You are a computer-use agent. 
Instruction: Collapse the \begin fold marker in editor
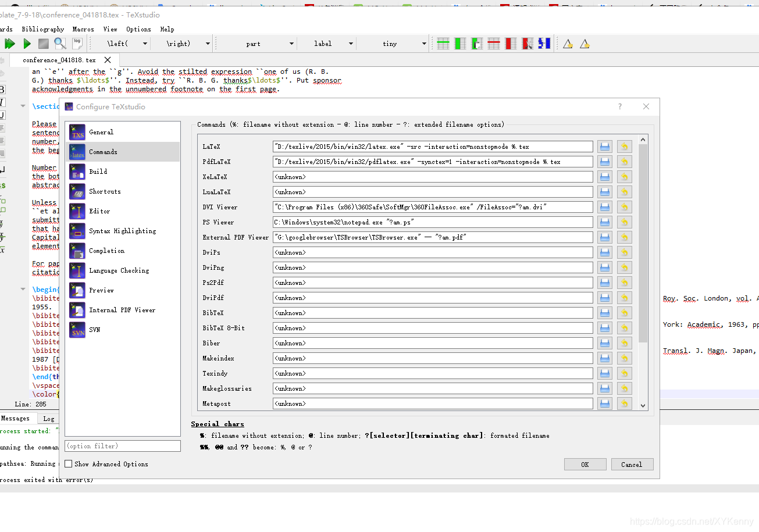click(x=23, y=290)
